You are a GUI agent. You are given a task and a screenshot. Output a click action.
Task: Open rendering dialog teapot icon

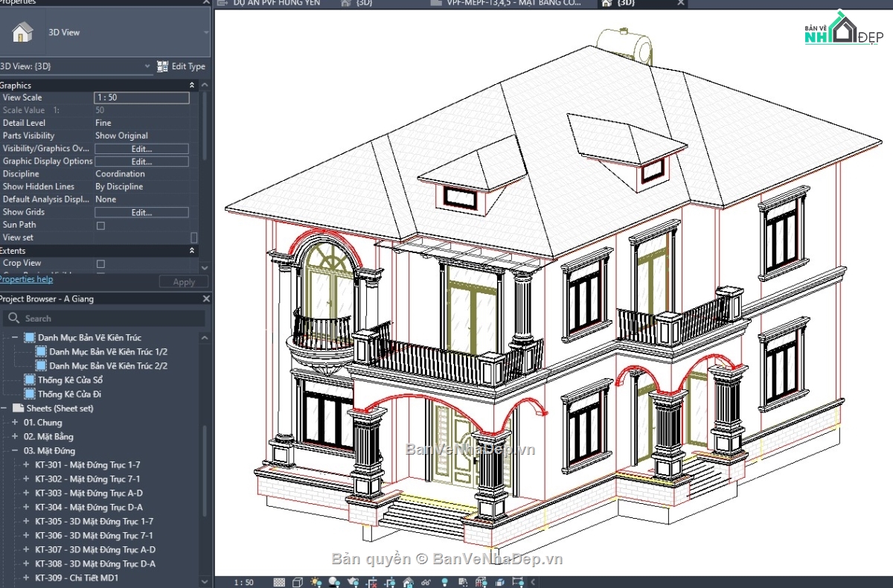(x=353, y=582)
